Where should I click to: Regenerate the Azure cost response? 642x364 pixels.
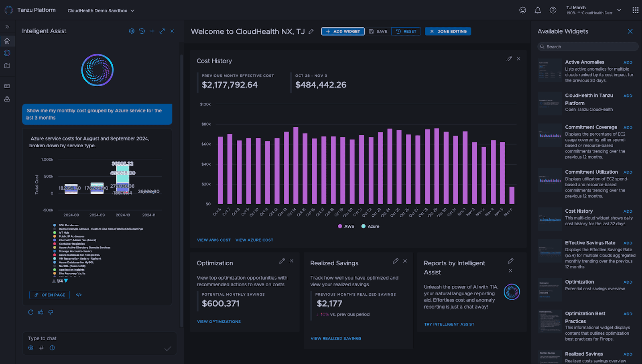[x=30, y=312]
